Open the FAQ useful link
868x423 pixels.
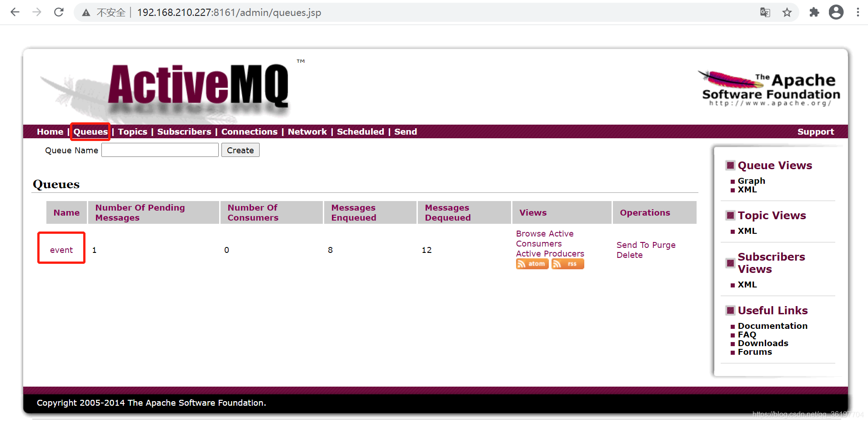pos(747,334)
